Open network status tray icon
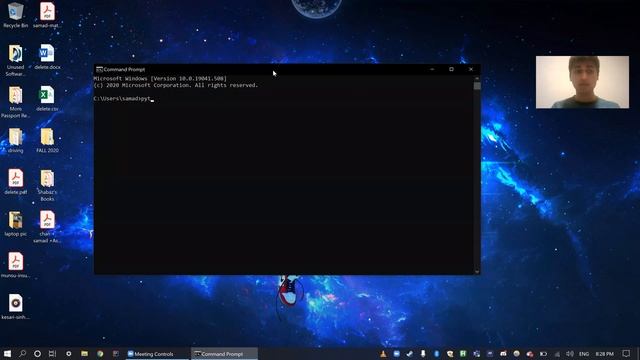 click(557, 354)
